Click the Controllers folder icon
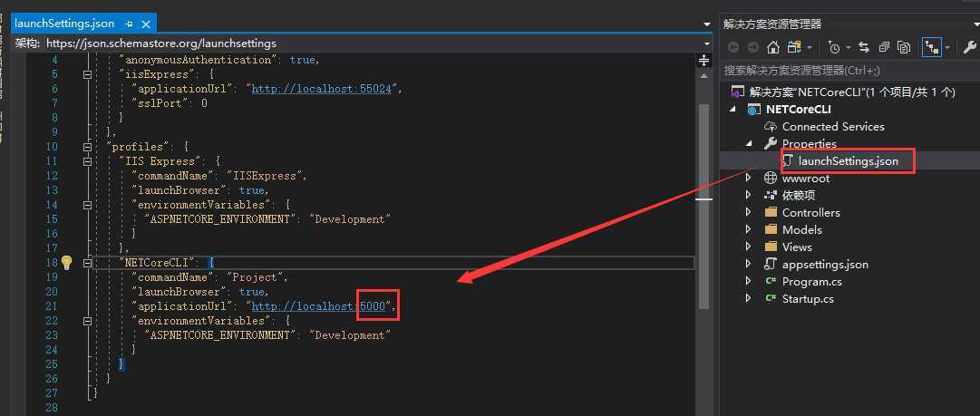The height and width of the screenshot is (416, 980). [x=771, y=212]
